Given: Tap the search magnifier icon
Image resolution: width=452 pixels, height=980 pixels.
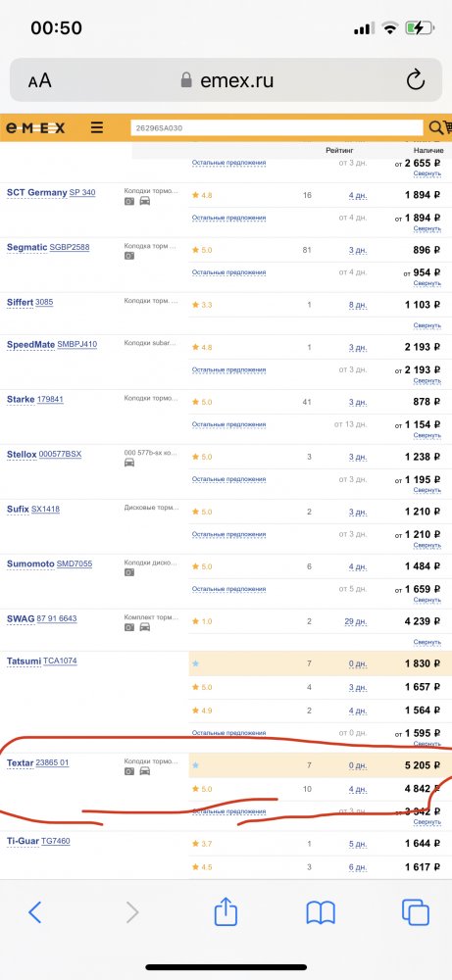Looking at the screenshot, I should [435, 127].
